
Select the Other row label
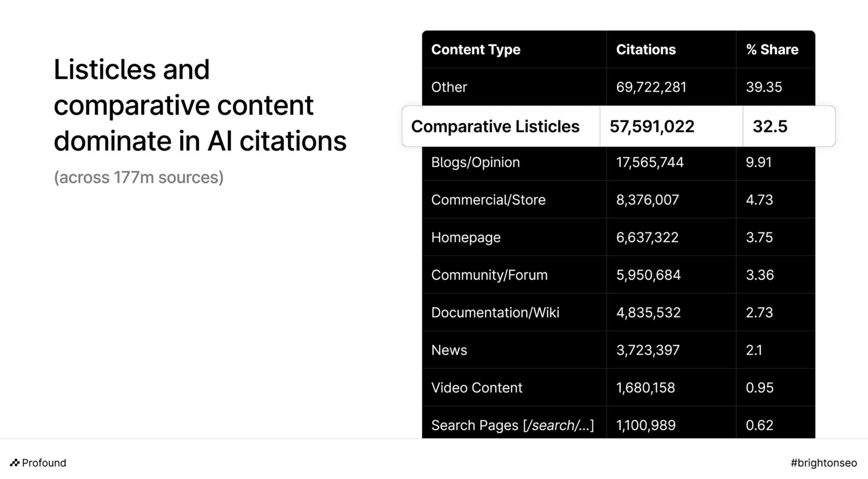coord(449,87)
